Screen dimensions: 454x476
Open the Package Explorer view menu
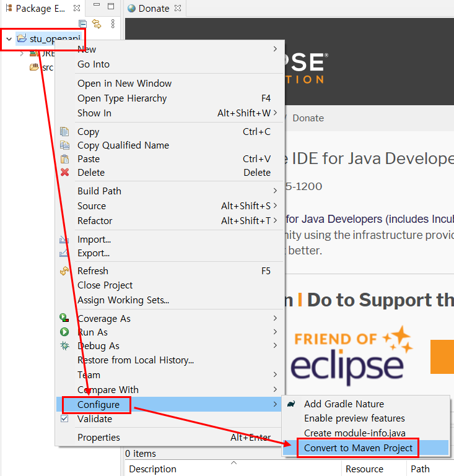click(x=113, y=24)
